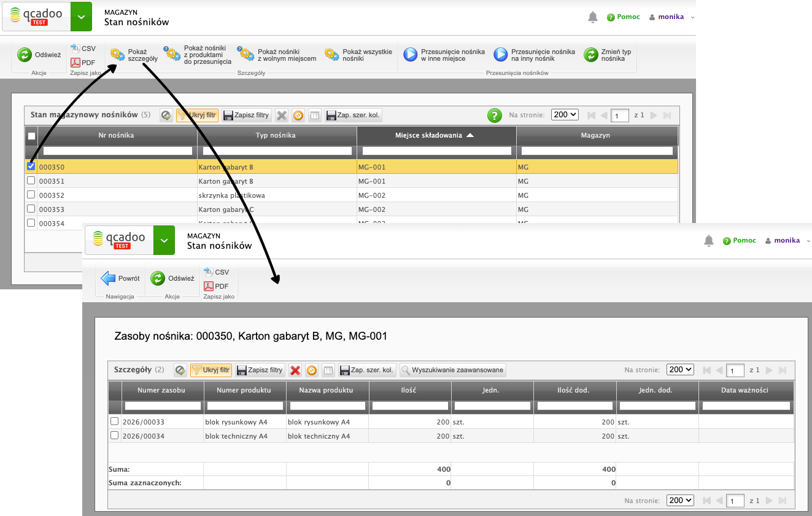Sort by Miejsce składowania column header
Screen dimensions: 812x516
436,135
